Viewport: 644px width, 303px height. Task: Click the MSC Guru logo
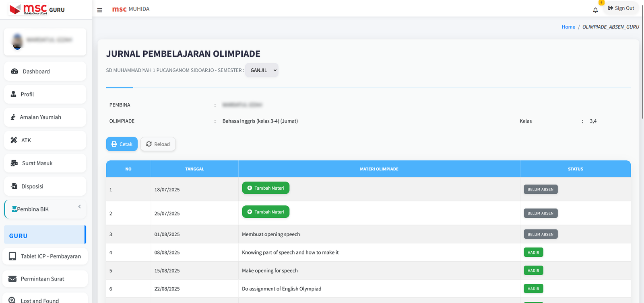[x=37, y=9]
